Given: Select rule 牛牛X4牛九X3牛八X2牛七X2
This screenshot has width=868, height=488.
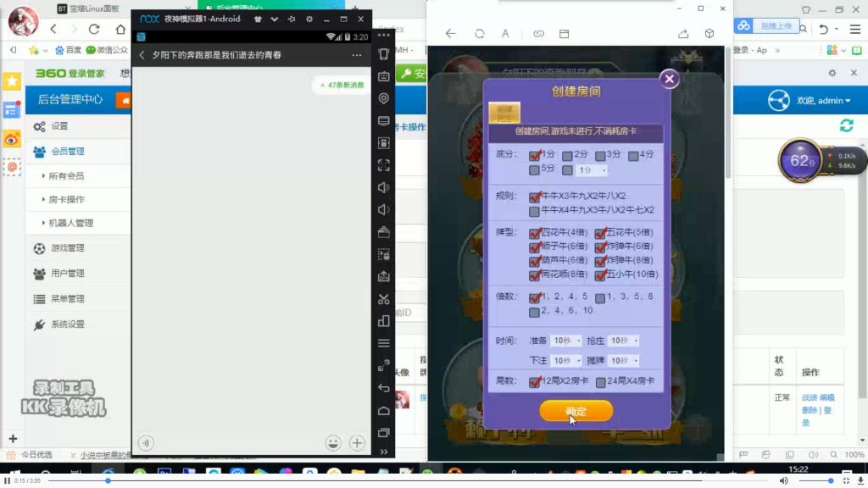Looking at the screenshot, I should (x=534, y=211).
